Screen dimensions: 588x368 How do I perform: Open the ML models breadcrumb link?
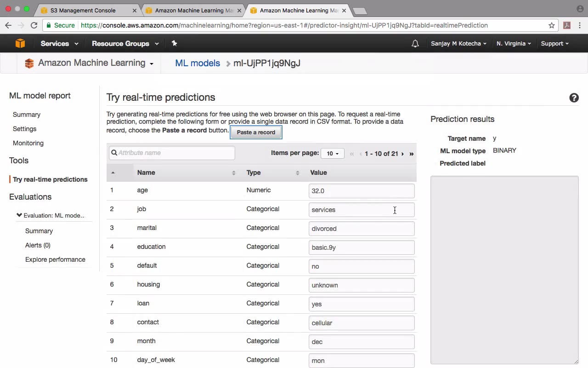198,63
